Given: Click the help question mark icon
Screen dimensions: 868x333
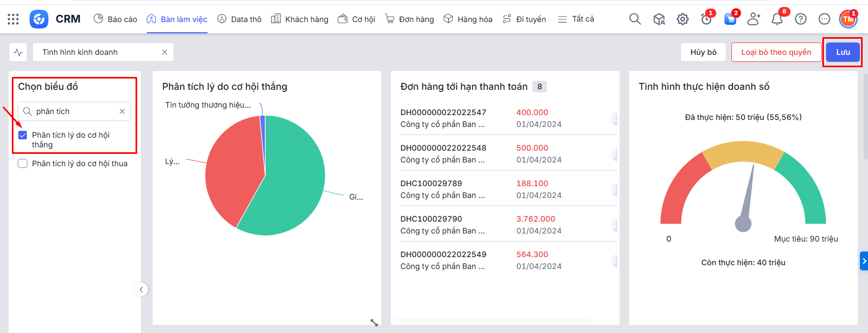Looking at the screenshot, I should (800, 19).
